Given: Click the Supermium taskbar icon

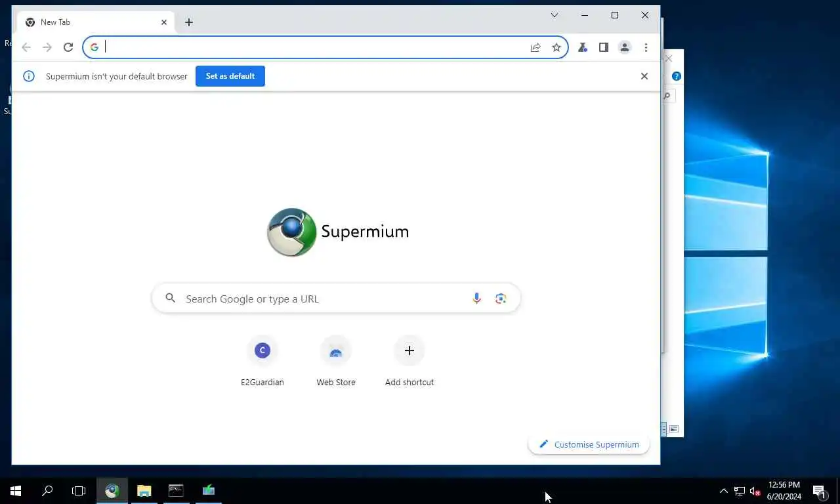Looking at the screenshot, I should pos(112,491).
